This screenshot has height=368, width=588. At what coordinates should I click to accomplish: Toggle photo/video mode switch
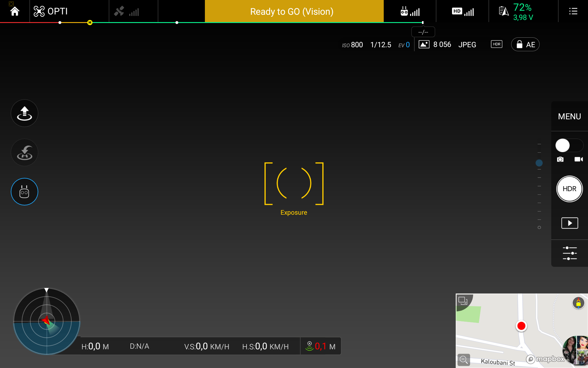tap(569, 145)
